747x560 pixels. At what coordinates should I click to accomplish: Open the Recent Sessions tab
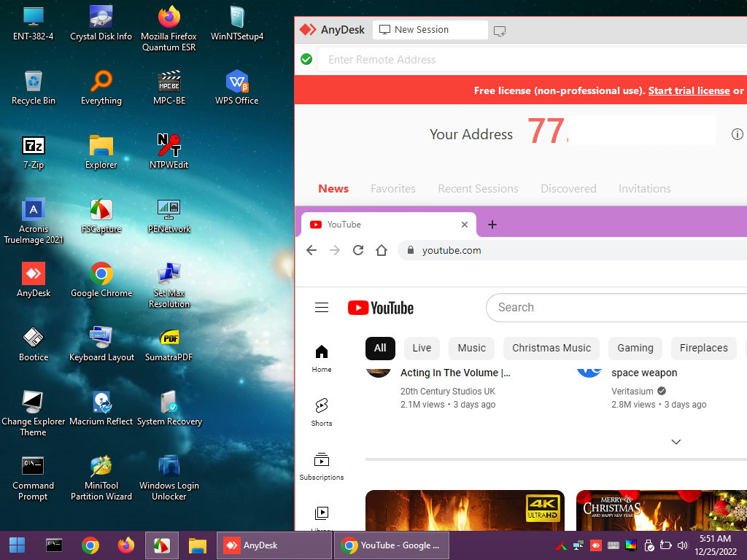tap(478, 189)
